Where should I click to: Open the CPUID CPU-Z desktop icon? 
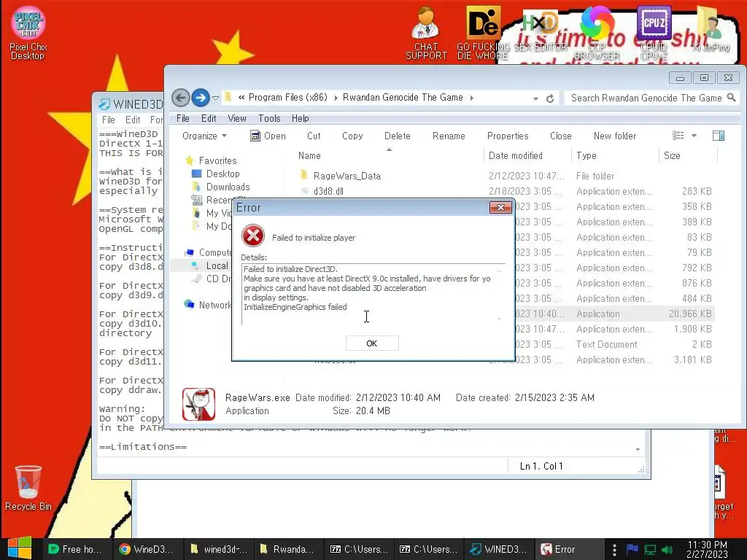tap(654, 34)
